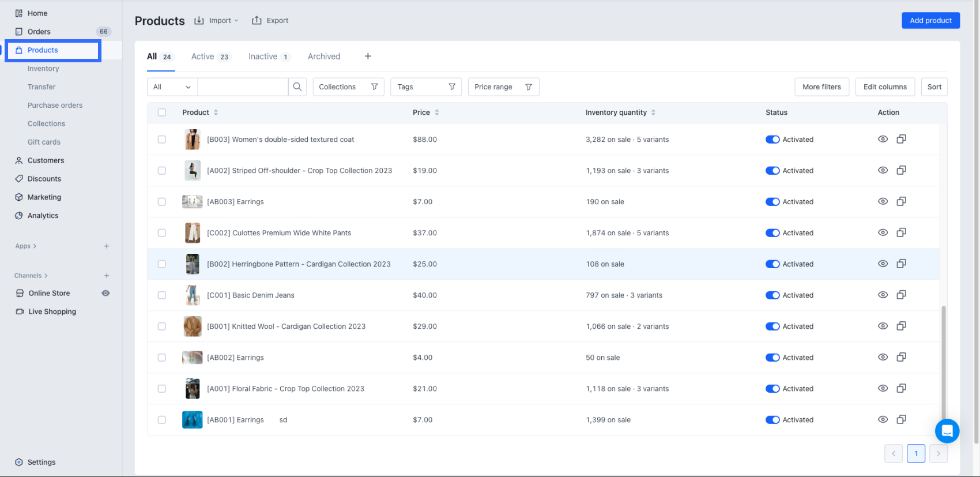Image resolution: width=980 pixels, height=477 pixels.
Task: Duplicate the Basic Denim Jeans product
Action: (x=901, y=295)
